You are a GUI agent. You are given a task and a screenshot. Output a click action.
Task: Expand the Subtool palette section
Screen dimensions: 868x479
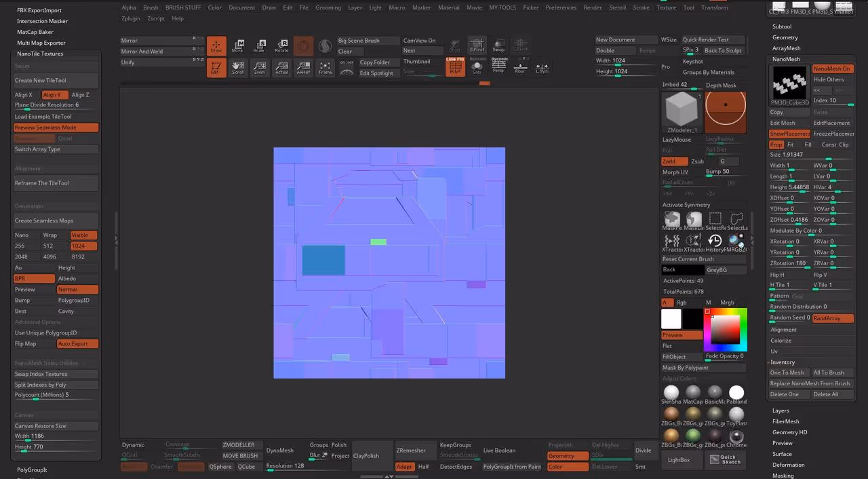[x=782, y=26]
